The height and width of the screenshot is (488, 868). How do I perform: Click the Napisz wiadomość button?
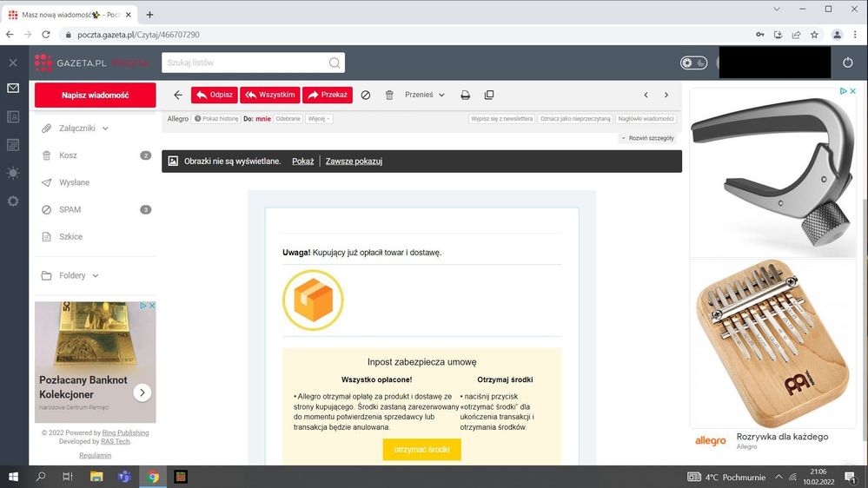pos(95,95)
